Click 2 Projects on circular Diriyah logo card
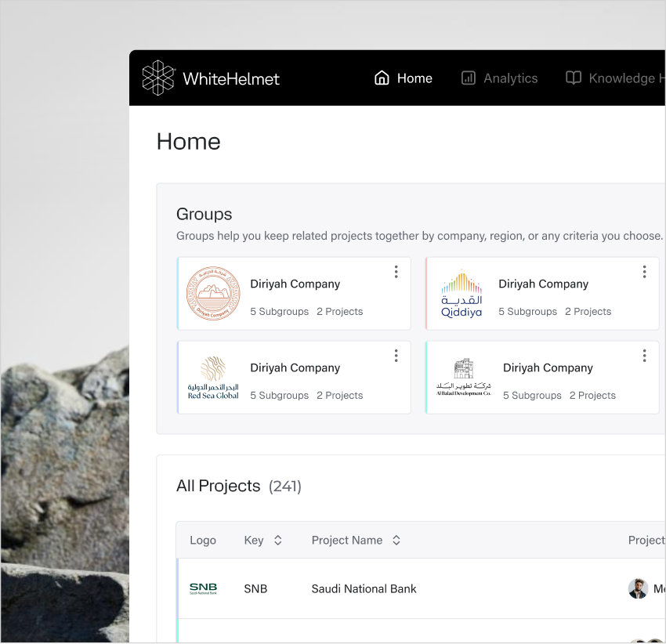 pyautogui.click(x=340, y=312)
